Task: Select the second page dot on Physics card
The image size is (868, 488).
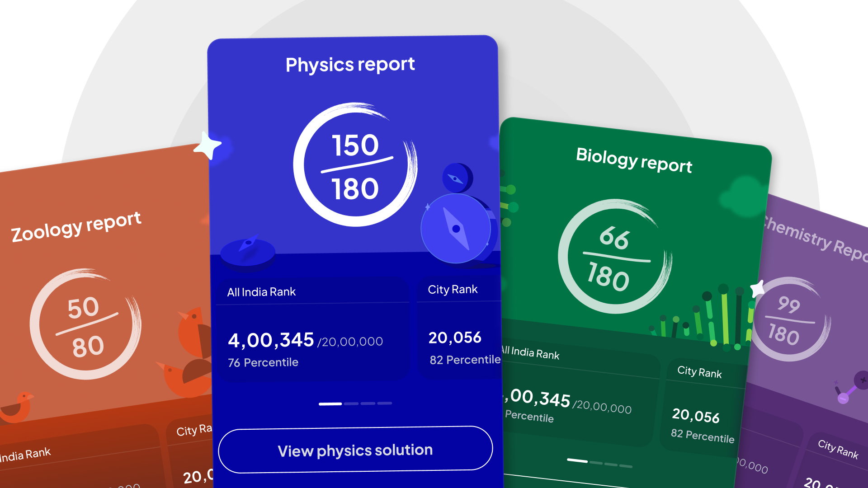Action: [351, 404]
